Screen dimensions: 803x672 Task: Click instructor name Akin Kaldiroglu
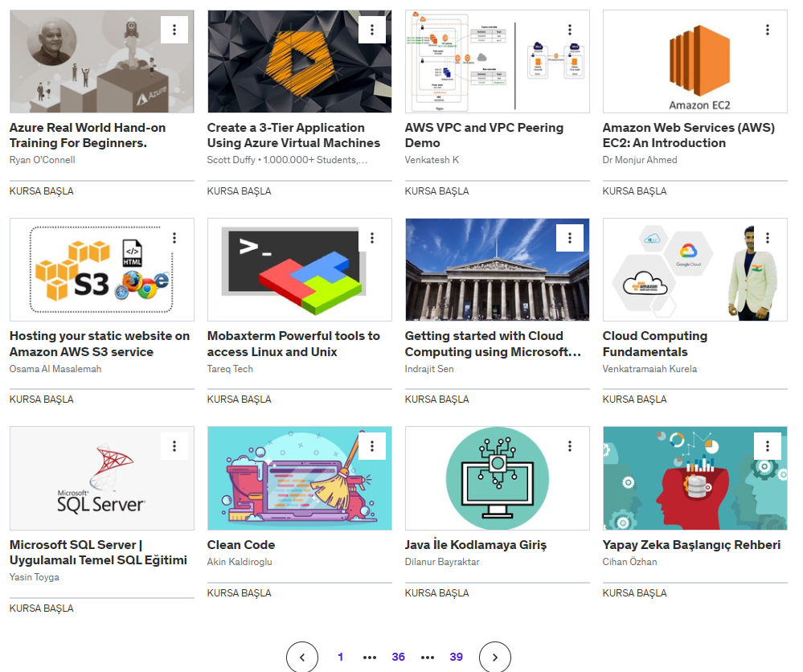point(240,562)
